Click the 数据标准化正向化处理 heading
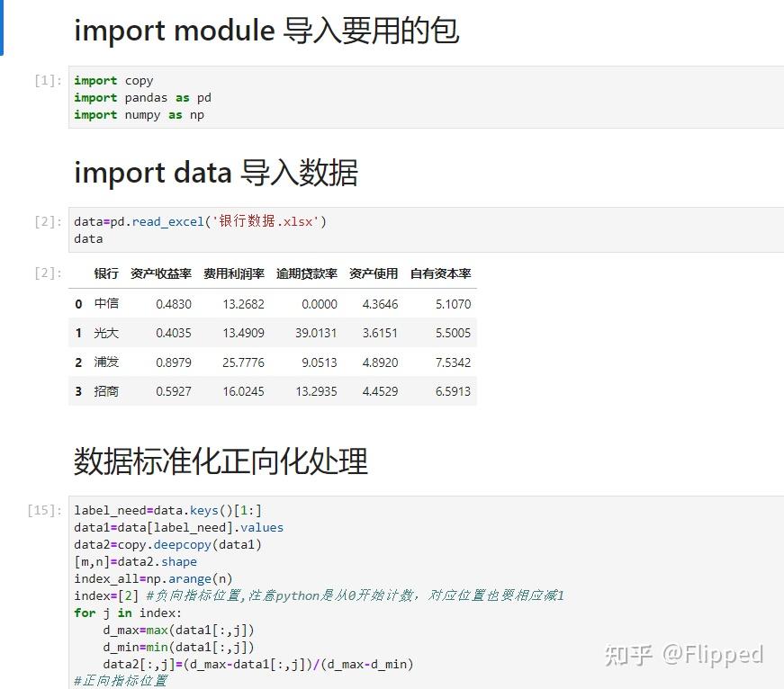The width and height of the screenshot is (784, 689). click(x=221, y=461)
